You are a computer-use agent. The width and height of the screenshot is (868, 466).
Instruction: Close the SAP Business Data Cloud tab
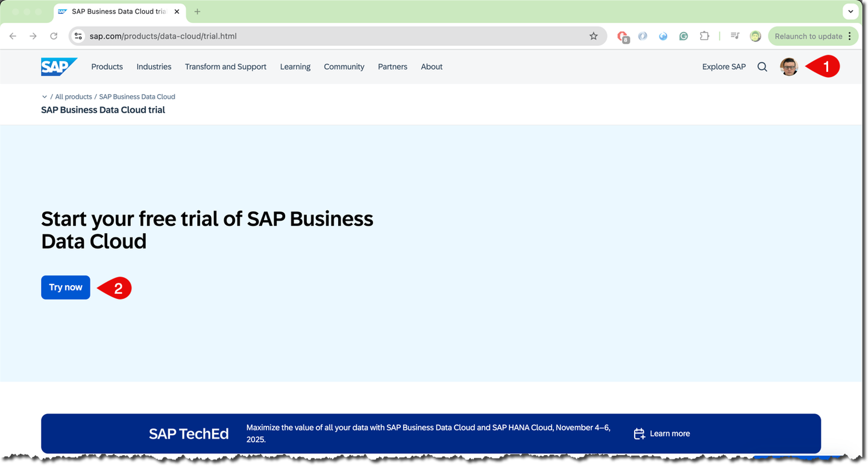[177, 11]
